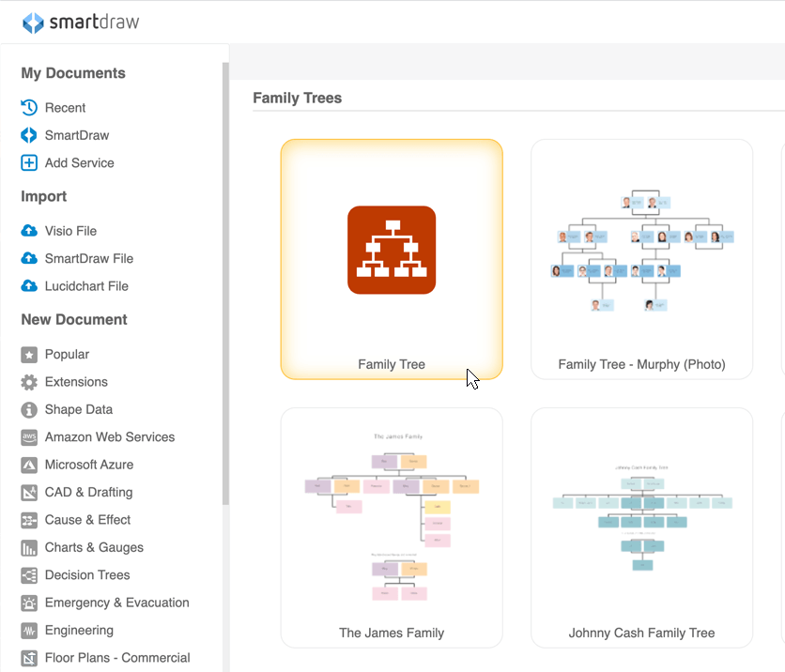The height and width of the screenshot is (672, 785).
Task: Open the Extensions section
Action: pos(71,382)
